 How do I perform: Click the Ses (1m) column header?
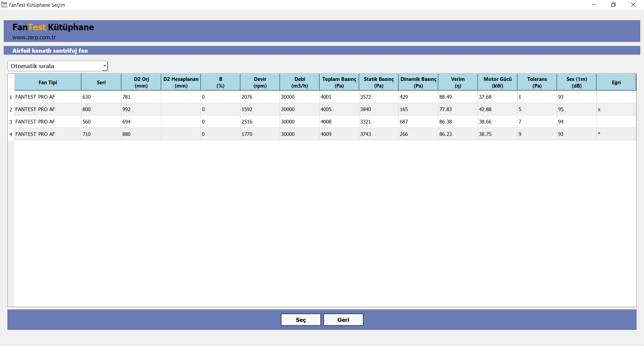point(576,83)
